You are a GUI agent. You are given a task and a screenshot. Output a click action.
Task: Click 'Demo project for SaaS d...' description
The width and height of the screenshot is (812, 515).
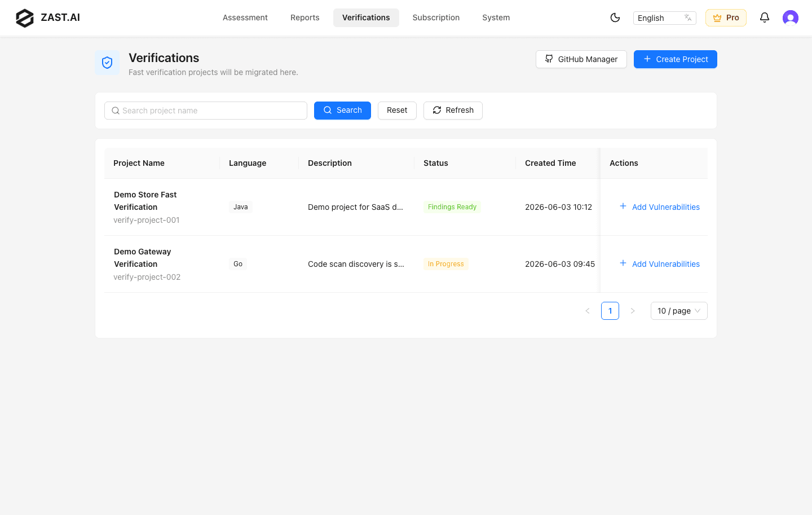point(355,207)
